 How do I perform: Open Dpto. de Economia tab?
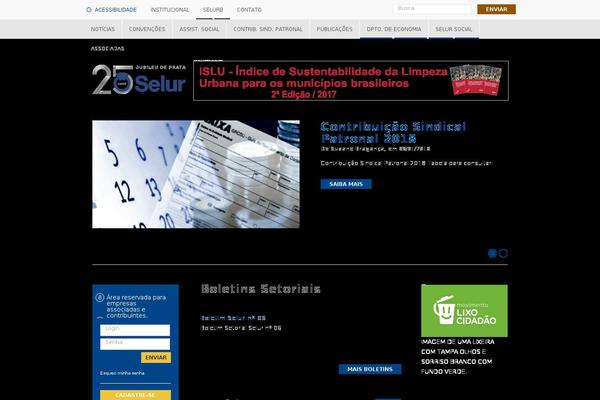coord(394,29)
